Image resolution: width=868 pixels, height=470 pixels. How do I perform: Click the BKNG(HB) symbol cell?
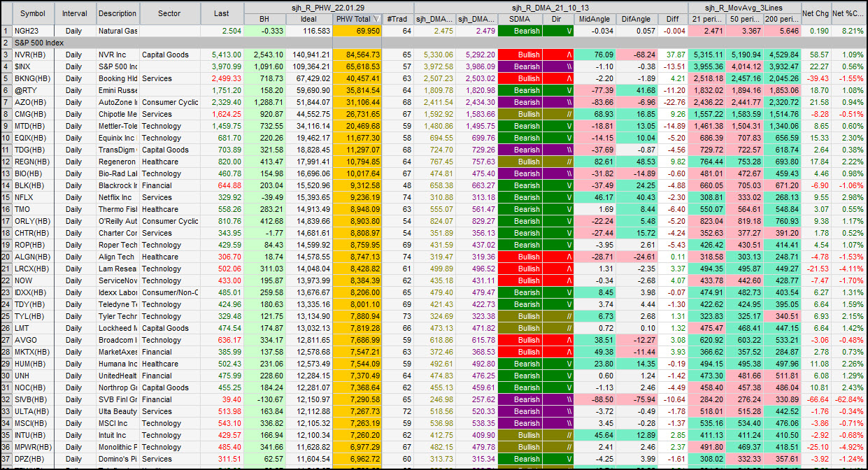(x=33, y=78)
